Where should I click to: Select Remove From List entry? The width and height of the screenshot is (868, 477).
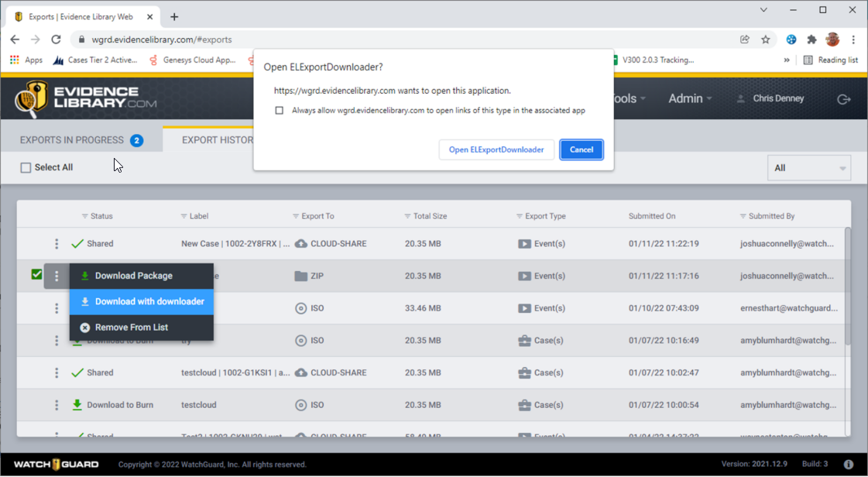(x=141, y=328)
